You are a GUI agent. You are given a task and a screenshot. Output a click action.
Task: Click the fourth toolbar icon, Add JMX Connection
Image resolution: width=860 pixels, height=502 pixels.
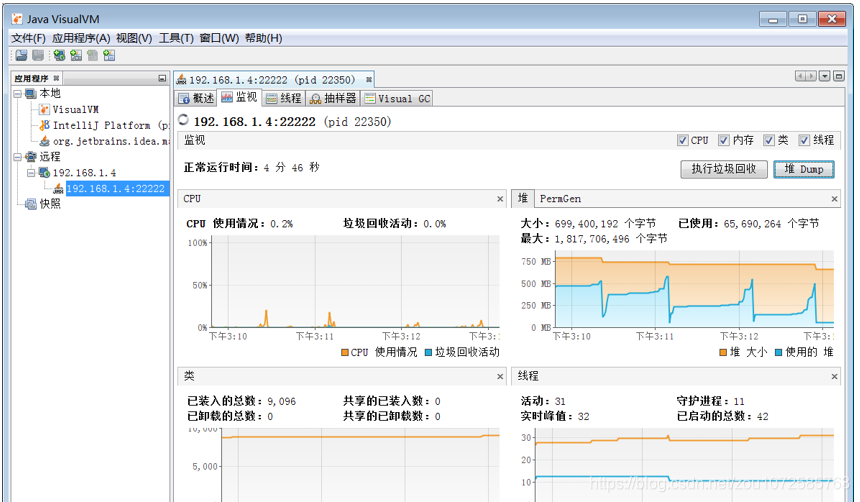76,55
